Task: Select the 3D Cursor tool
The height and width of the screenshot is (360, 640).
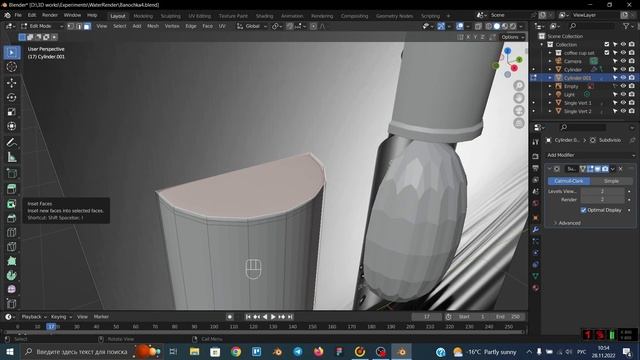Action: 11,67
